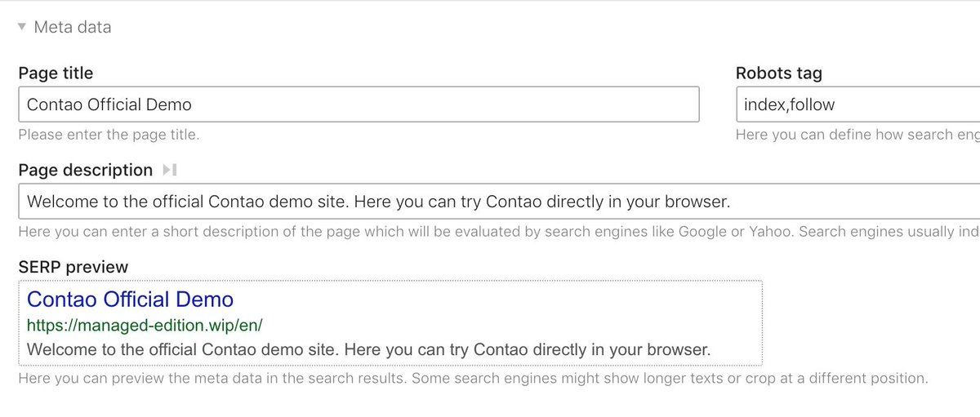
Task: Focus the Page title input field
Action: [358, 104]
